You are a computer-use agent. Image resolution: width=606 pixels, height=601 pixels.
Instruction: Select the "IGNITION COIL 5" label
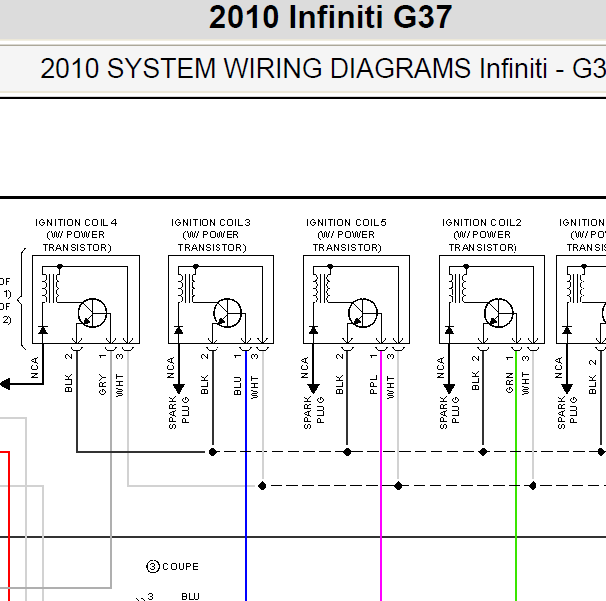(x=346, y=223)
